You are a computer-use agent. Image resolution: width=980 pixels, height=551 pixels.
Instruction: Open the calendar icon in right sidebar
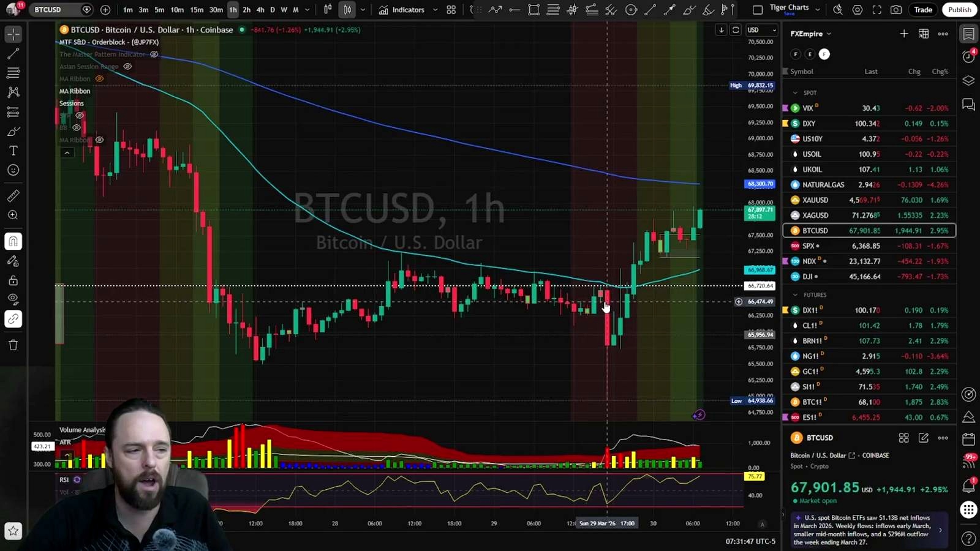point(968,439)
